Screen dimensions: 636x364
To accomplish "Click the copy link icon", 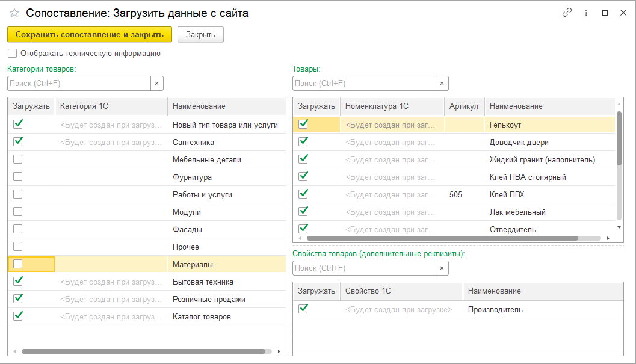I will tap(567, 13).
